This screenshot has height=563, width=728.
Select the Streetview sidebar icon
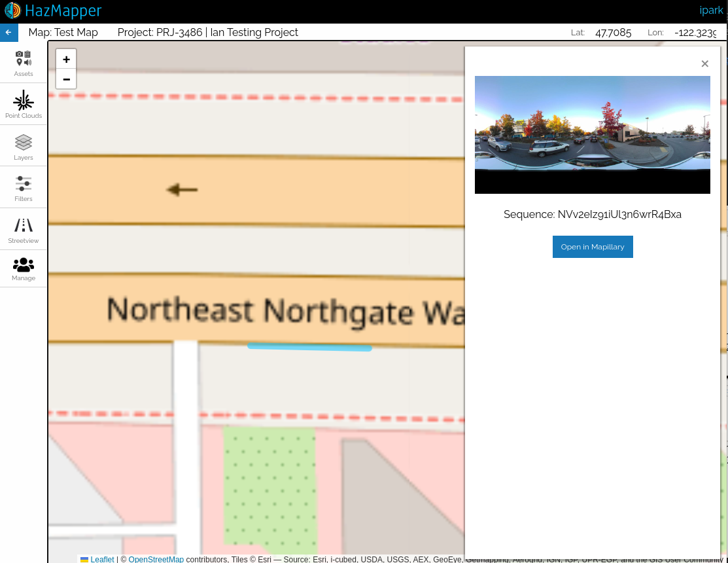coord(24,230)
